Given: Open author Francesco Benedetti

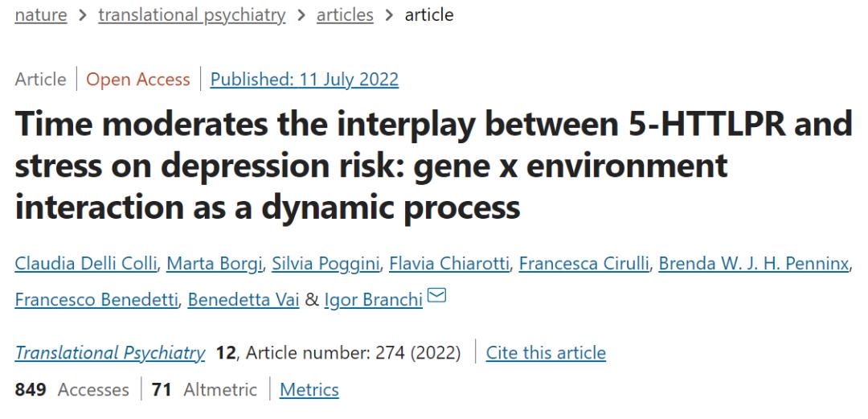Looking at the screenshot, I should coord(96,300).
